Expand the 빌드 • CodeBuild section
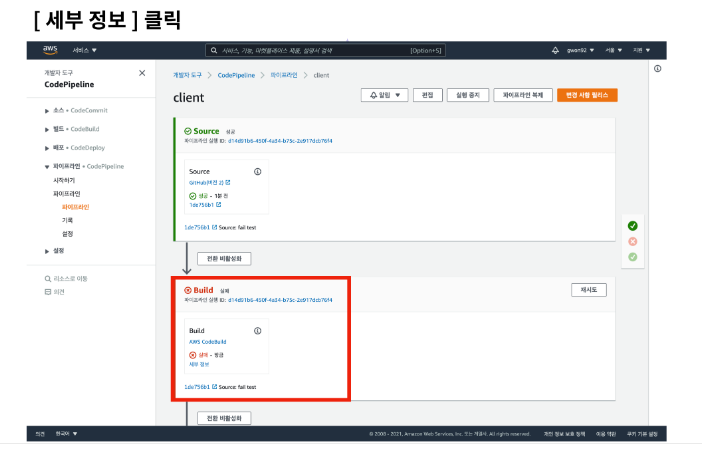Screen dimensions: 702x453 coord(47,129)
